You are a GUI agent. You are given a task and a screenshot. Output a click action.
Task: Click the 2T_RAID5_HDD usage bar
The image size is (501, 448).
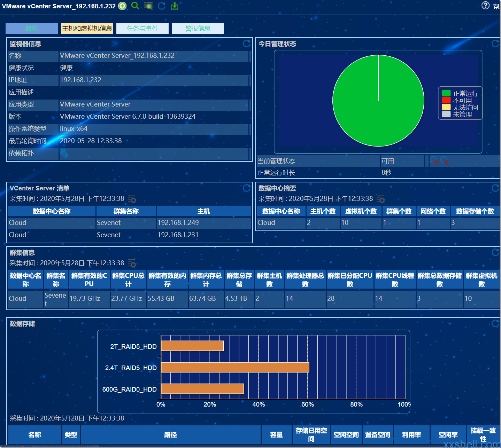coord(192,346)
